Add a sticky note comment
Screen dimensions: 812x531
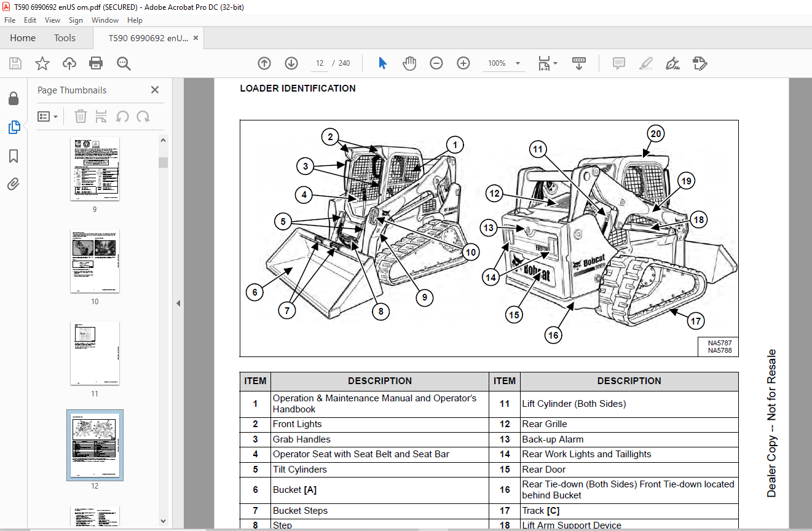[619, 63]
